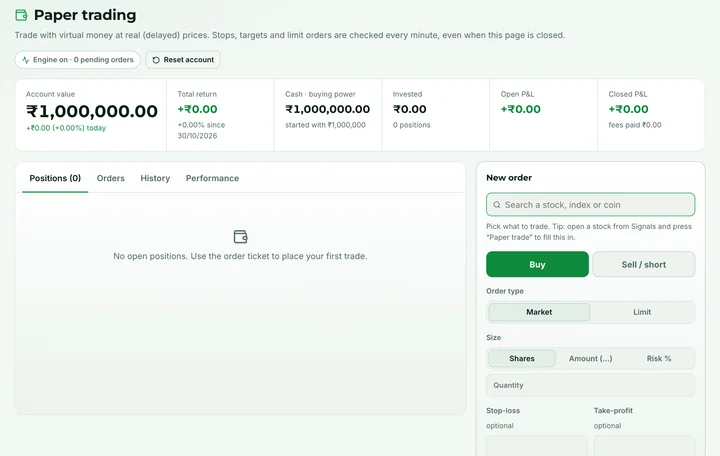Click the Open P&L +₹0.00 value
Image resolution: width=720 pixels, height=456 pixels.
pyautogui.click(x=521, y=109)
